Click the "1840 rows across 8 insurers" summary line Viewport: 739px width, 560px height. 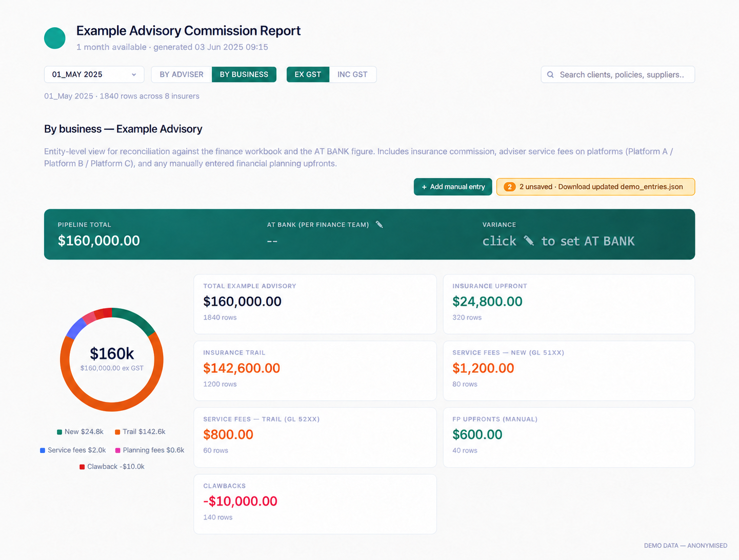149,96
